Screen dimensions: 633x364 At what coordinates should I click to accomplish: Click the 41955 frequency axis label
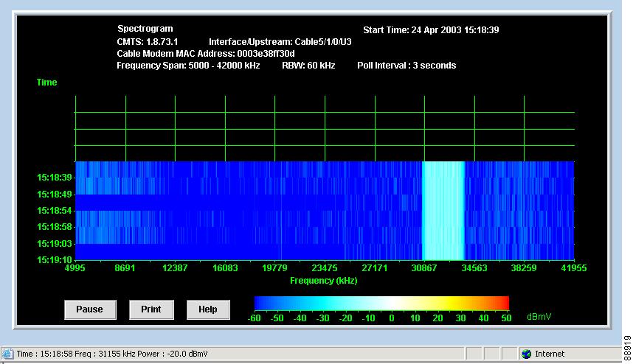573,268
